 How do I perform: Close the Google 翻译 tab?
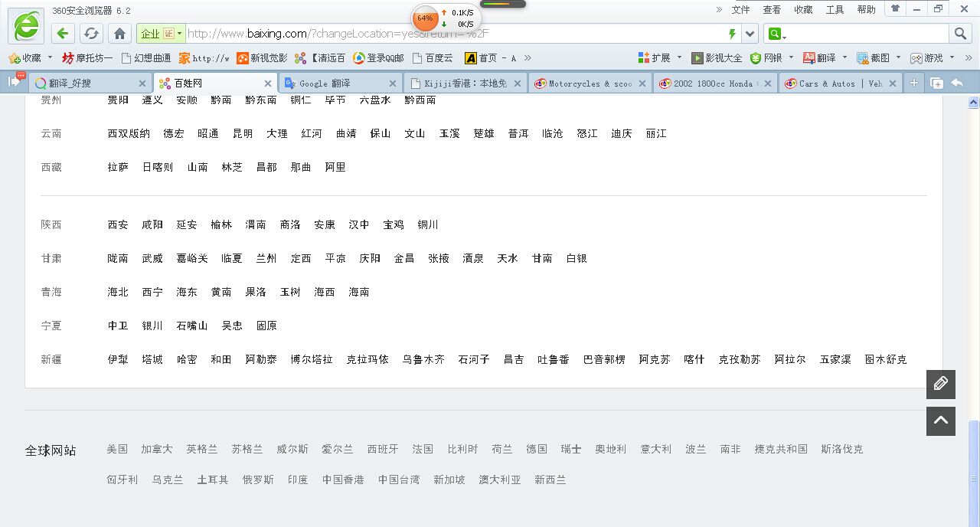(x=393, y=83)
